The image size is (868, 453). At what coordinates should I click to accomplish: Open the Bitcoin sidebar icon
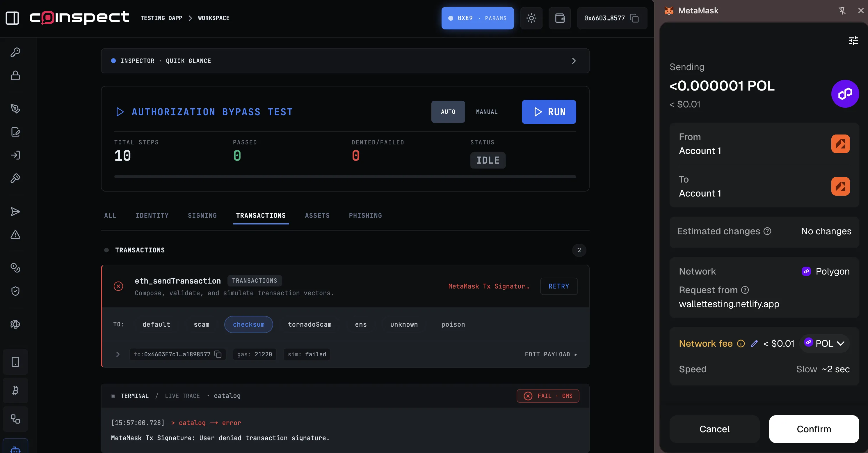click(x=15, y=391)
